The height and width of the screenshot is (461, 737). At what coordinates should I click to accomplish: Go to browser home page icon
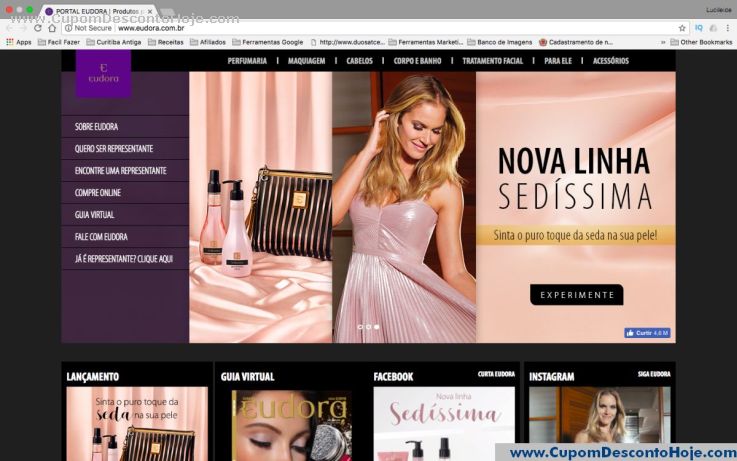52,28
